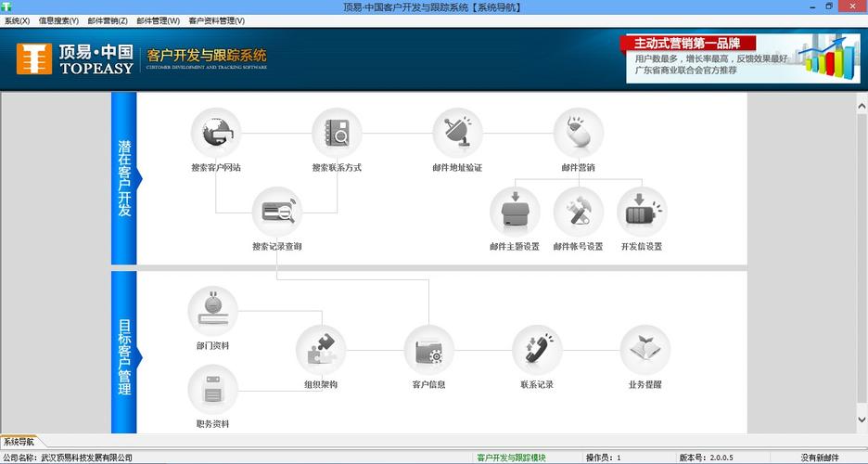The height and width of the screenshot is (464, 868).
Task: Click the 操作员: 1 status entry
Action: tap(604, 458)
